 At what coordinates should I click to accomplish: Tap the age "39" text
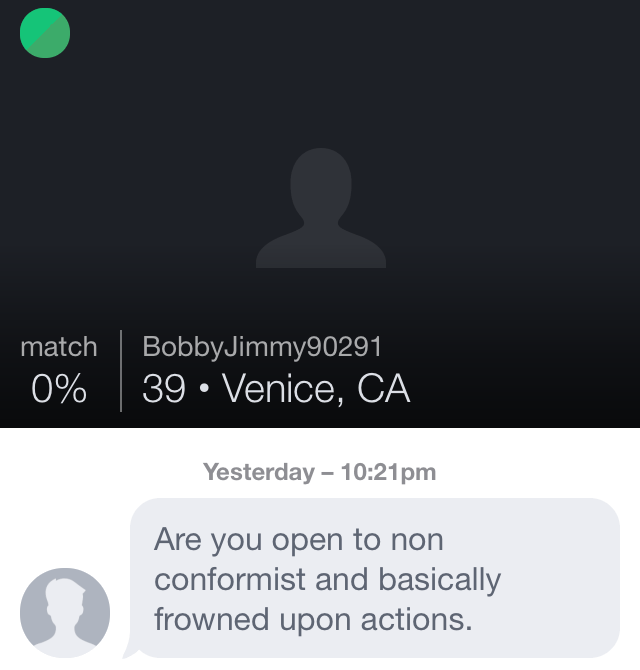pos(164,389)
